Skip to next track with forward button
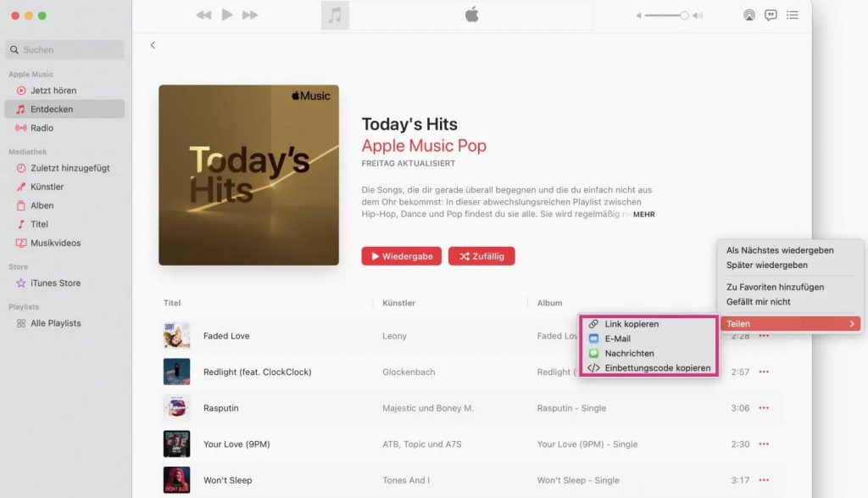The height and width of the screenshot is (498, 868). coord(250,15)
